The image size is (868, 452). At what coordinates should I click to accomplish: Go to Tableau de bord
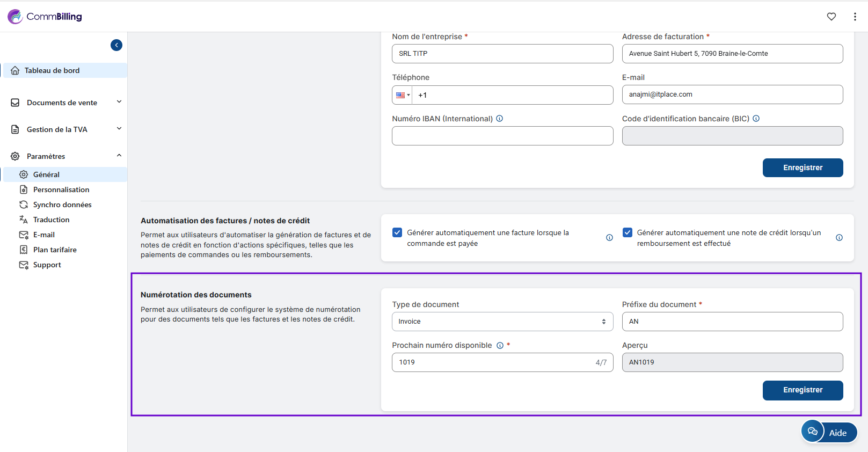coord(52,70)
